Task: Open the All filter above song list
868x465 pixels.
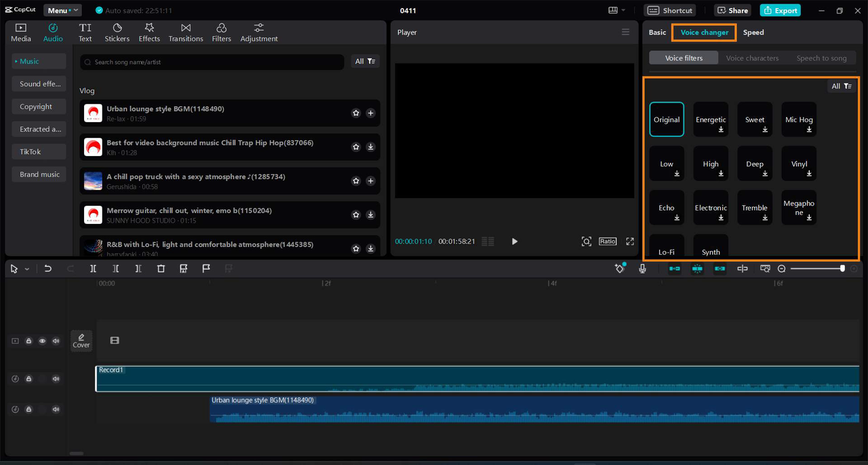Action: coord(365,62)
